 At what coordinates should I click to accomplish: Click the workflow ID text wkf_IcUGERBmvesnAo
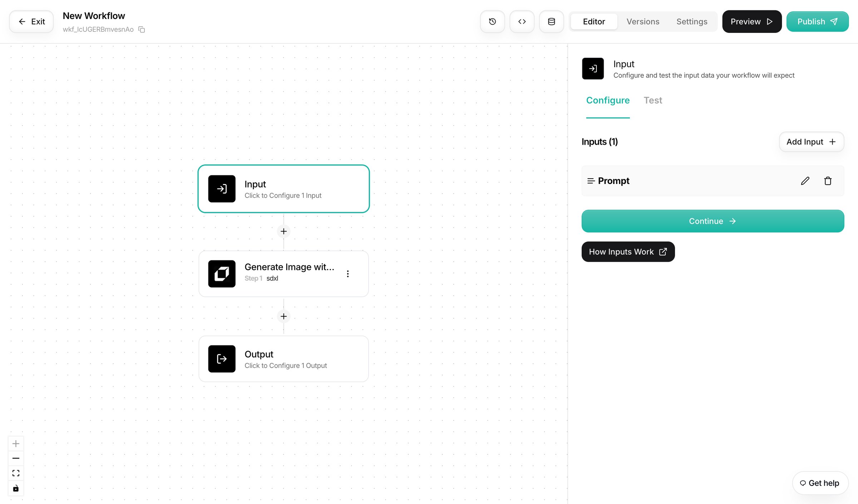[98, 30]
